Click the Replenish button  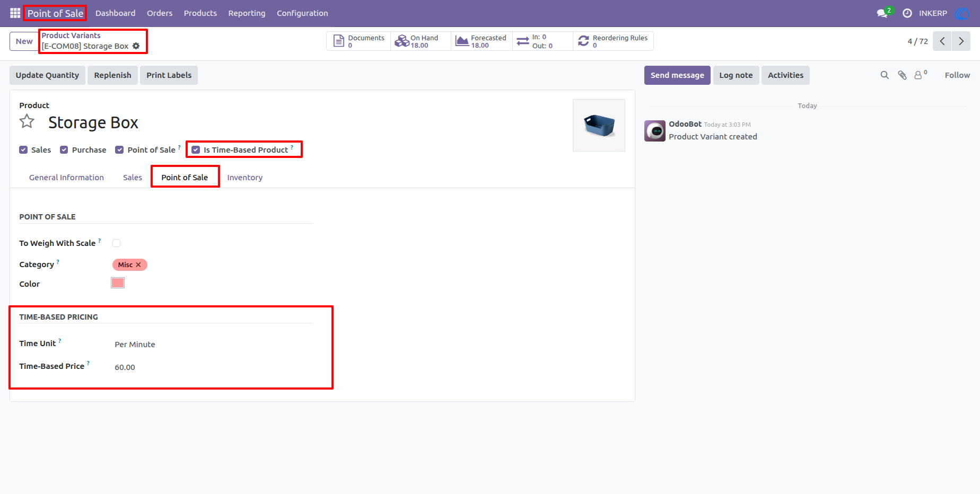[x=112, y=75]
